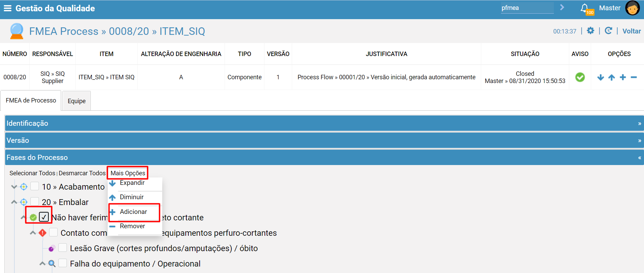The image size is (644, 273).
Task: Check the 10 » Acabamento checkbox
Action: point(34,186)
